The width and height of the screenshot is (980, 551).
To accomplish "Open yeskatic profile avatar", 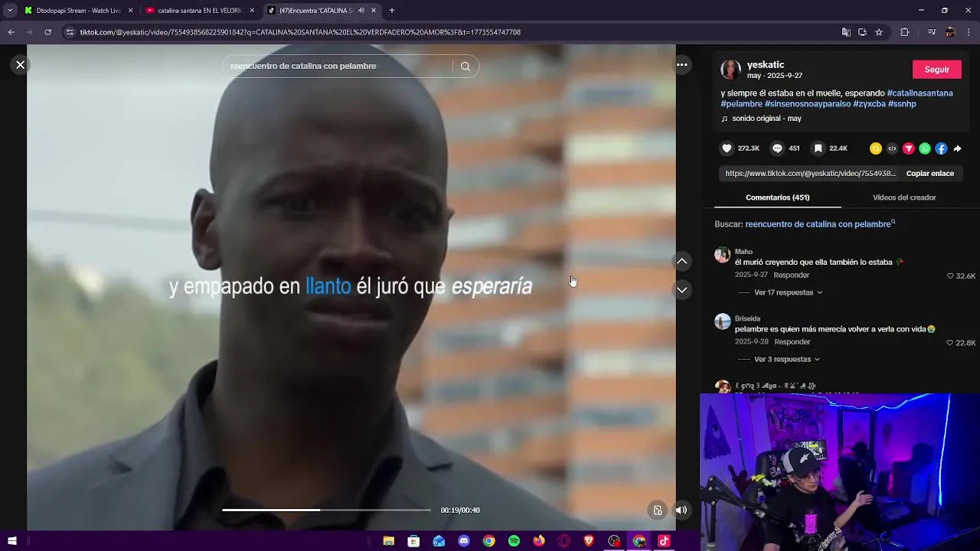I will [x=730, y=70].
